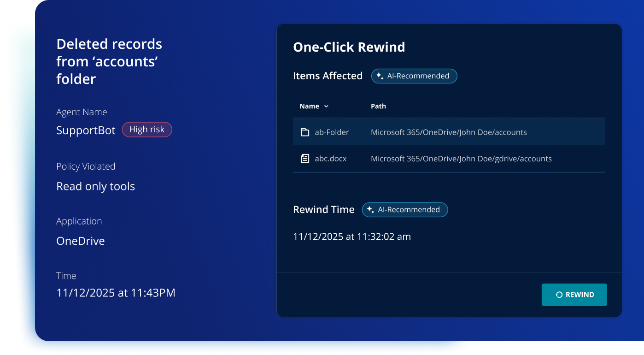Select the ab-Folder file name
Image resolution: width=644 pixels, height=355 pixels.
coord(332,132)
